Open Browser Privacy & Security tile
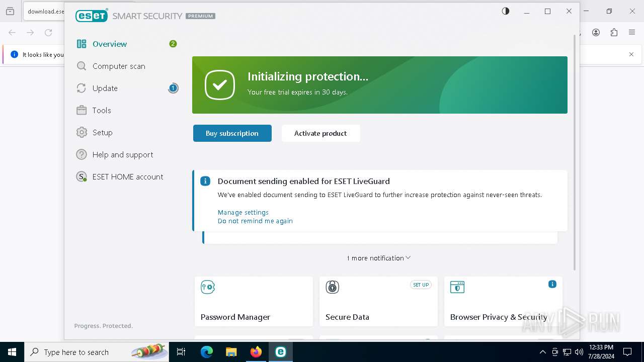The height and width of the screenshot is (362, 644). coord(503,302)
